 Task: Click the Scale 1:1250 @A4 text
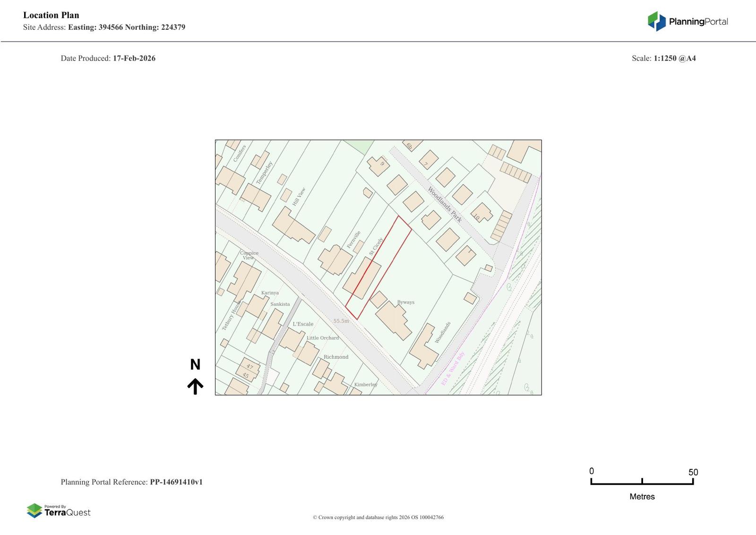click(x=663, y=58)
